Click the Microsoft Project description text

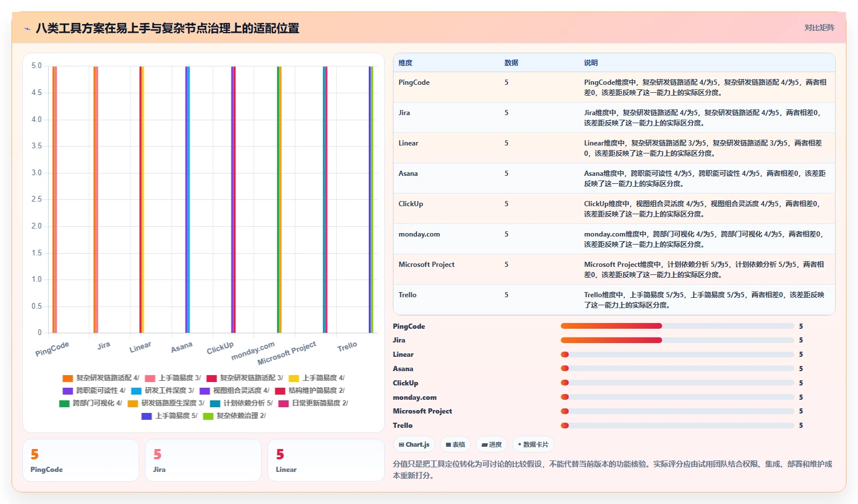704,270
